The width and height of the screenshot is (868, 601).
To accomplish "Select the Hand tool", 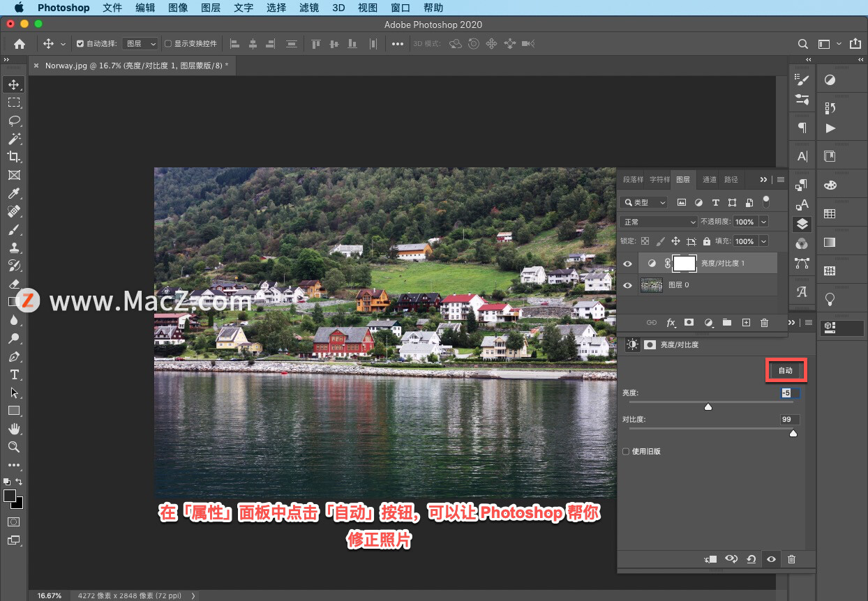I will pyautogui.click(x=14, y=429).
